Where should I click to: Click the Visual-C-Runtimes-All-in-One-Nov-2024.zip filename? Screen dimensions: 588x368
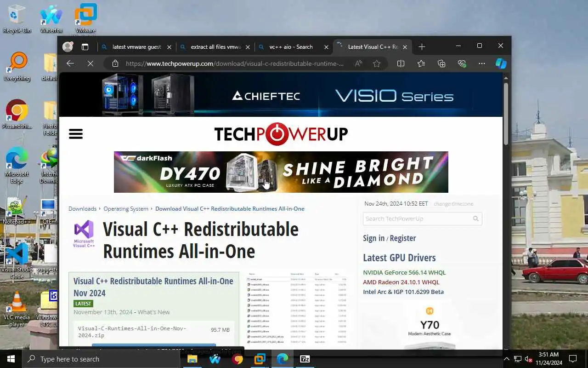(132, 332)
